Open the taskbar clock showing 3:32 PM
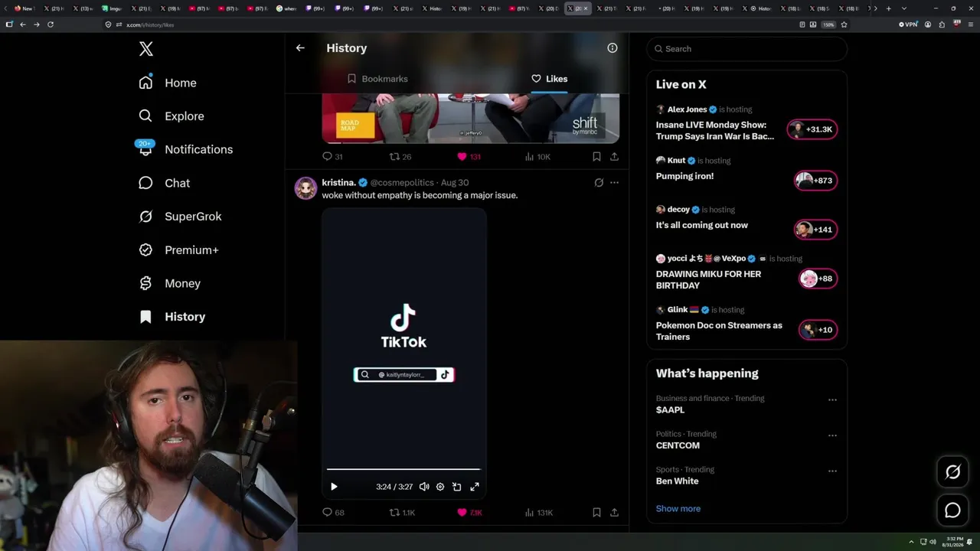Screen dimensions: 980x551 coord(952,542)
